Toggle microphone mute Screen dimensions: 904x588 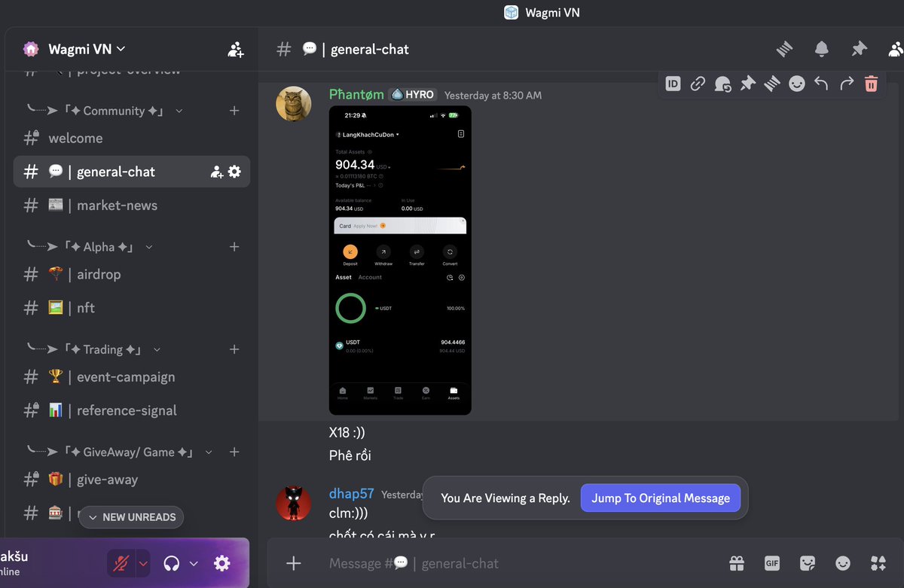pyautogui.click(x=121, y=563)
